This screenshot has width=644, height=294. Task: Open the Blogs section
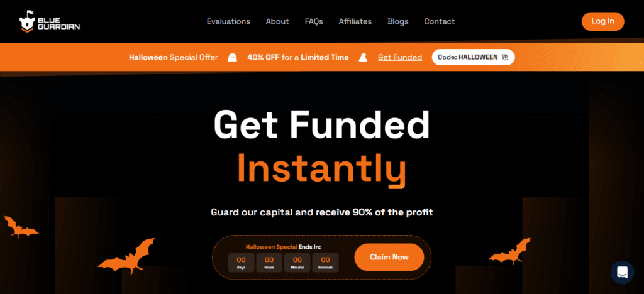[x=398, y=22]
